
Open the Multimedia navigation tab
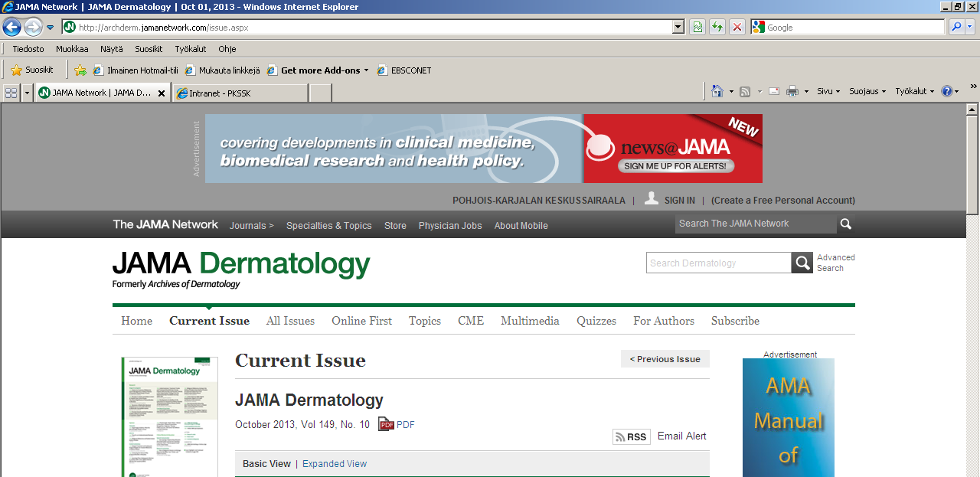point(530,321)
